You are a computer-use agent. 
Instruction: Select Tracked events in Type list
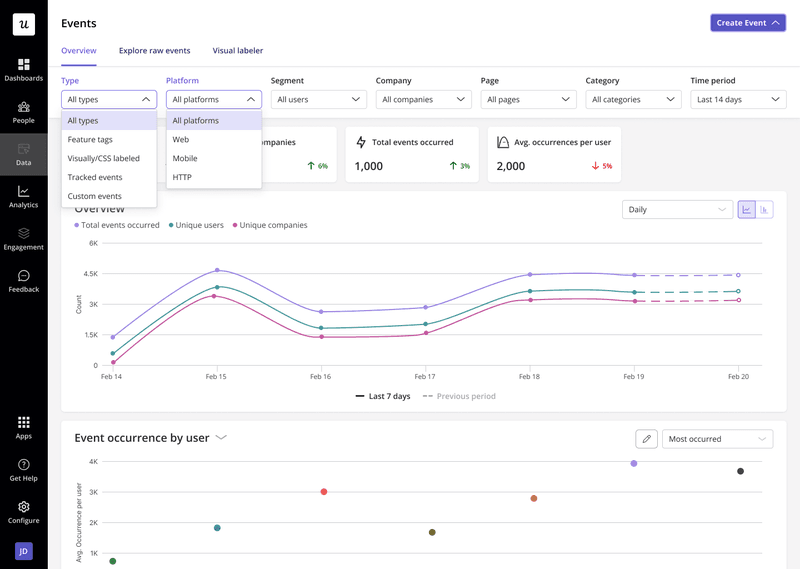click(95, 177)
